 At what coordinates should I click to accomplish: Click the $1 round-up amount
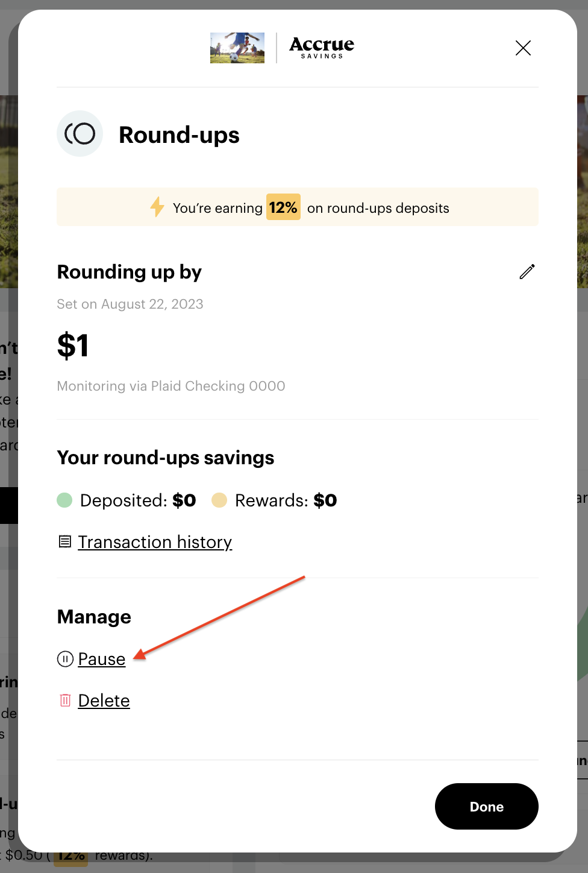73,346
